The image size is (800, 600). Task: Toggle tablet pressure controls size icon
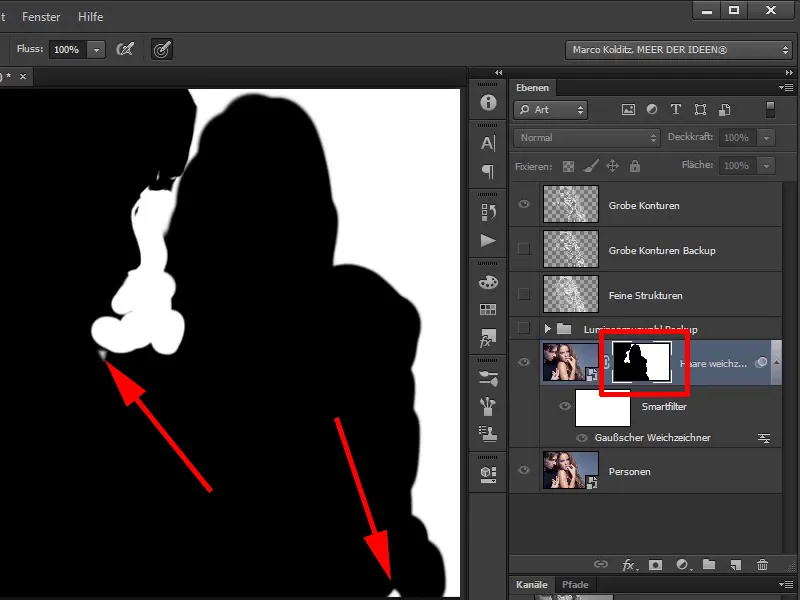162,49
